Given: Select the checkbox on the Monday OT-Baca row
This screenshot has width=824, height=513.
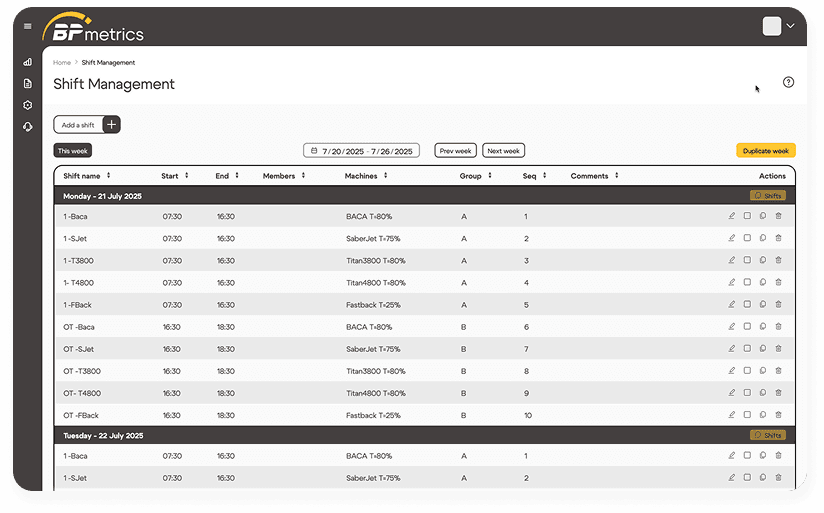Looking at the screenshot, I should (x=747, y=327).
